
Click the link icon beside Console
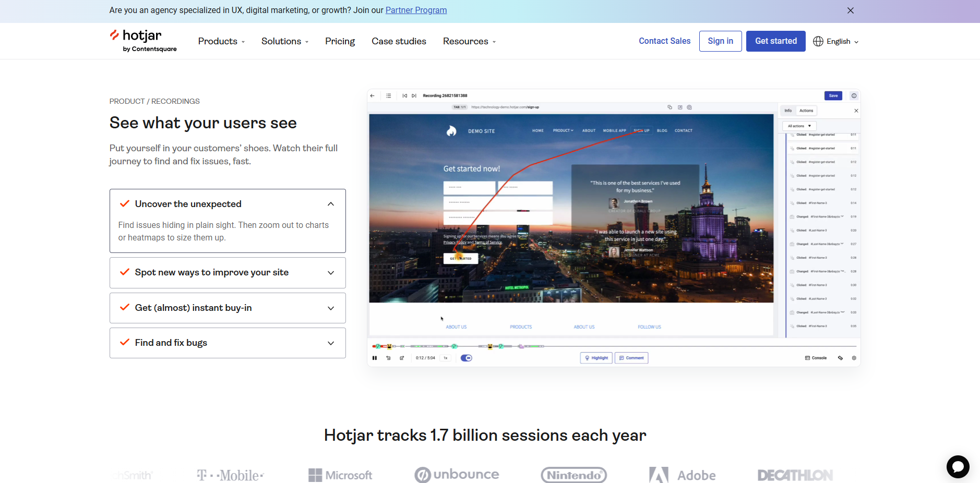840,358
